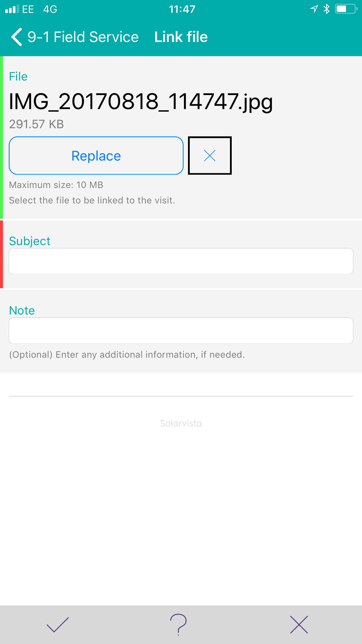Image resolution: width=362 pixels, height=644 pixels.
Task: Click the Replace file button
Action: coord(96,155)
